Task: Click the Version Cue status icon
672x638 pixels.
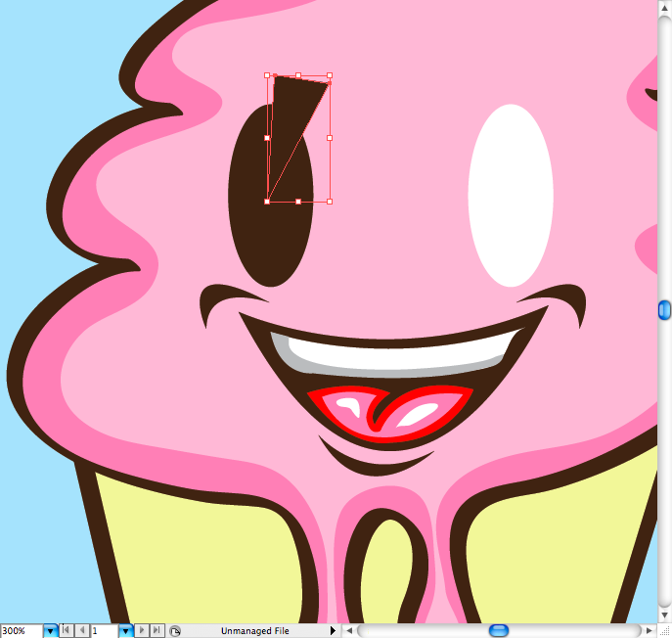Action: coord(175,631)
